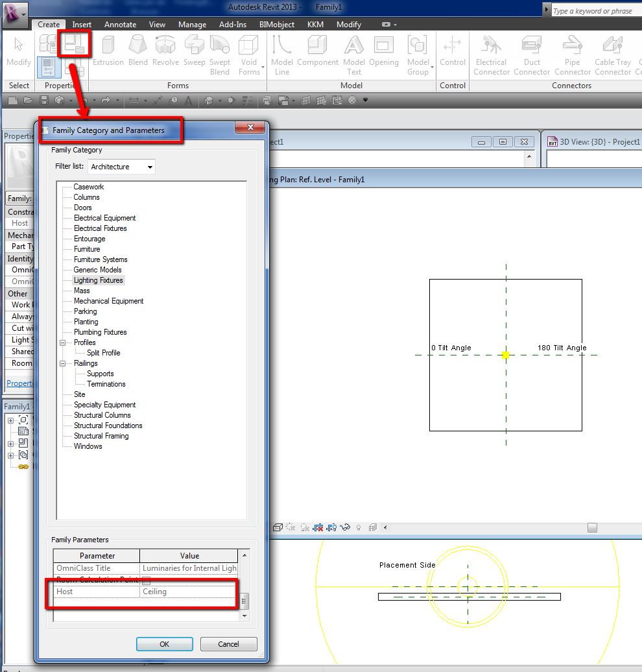
Task: Click OK in Family Category dialog
Action: coord(165,643)
